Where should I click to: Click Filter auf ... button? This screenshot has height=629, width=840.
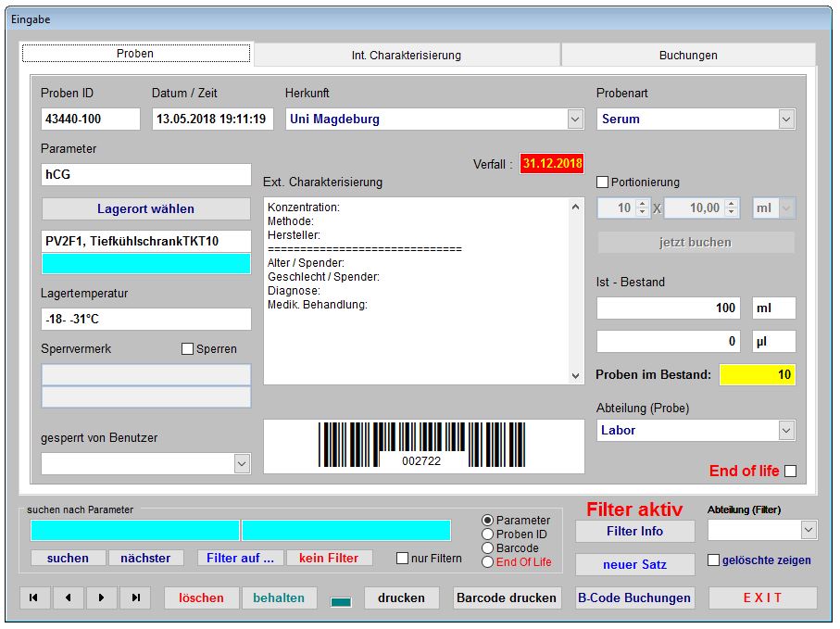click(241, 559)
